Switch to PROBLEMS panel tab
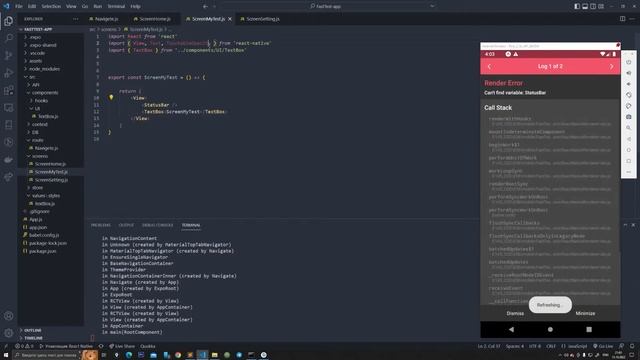Screen dimensions: 640x360 100,225
